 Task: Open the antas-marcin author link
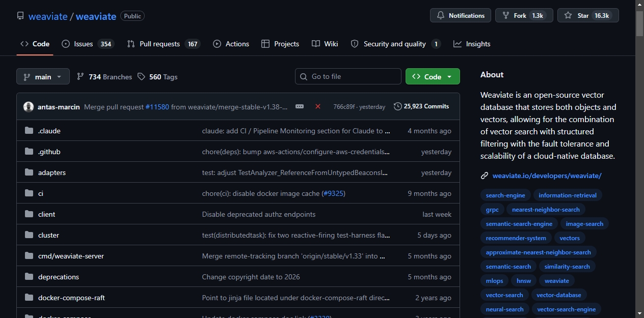(x=59, y=107)
